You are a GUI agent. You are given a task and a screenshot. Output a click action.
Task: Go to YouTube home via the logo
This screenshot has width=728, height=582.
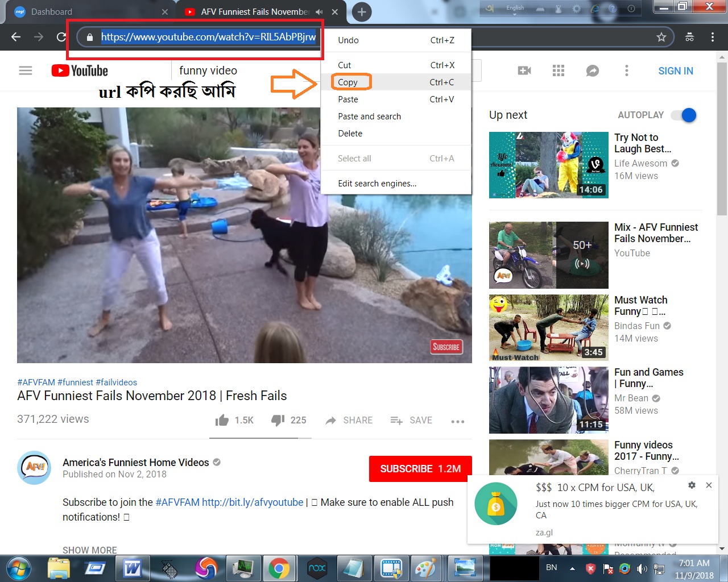tap(80, 70)
